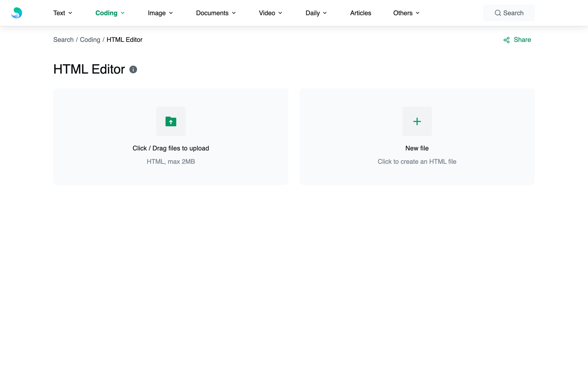
Task: Click the HTML Editor page heading
Action: pyautogui.click(x=89, y=69)
